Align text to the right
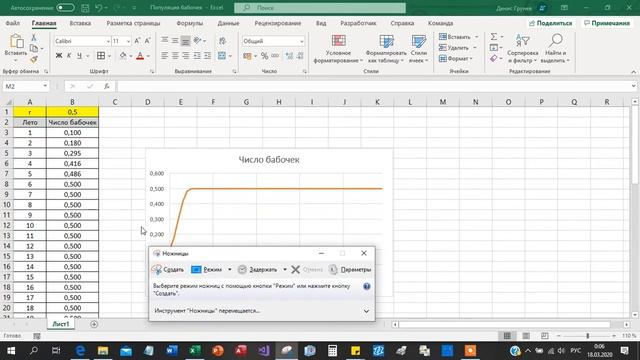Viewport: 640px width, 360px height. [186, 56]
